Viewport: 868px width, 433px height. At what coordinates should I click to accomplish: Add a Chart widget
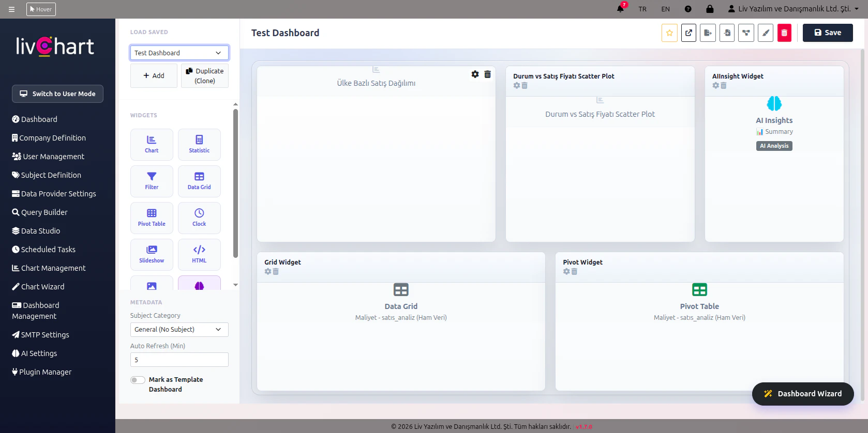(152, 145)
